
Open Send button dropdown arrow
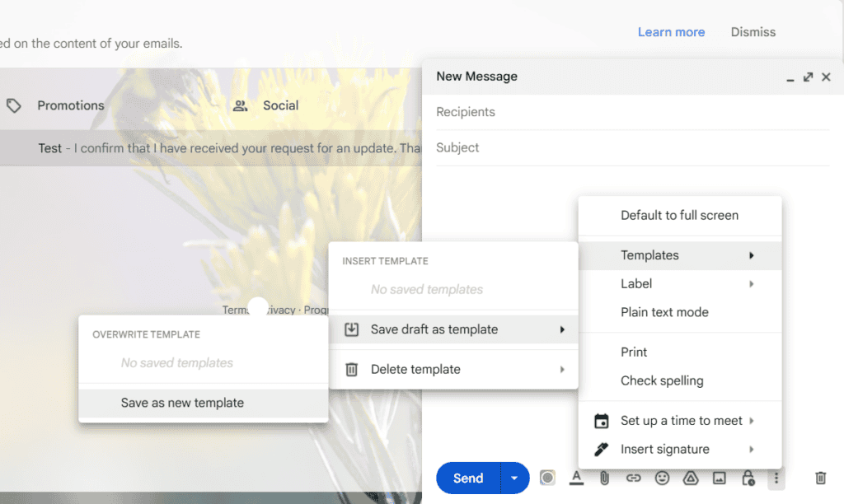click(513, 478)
